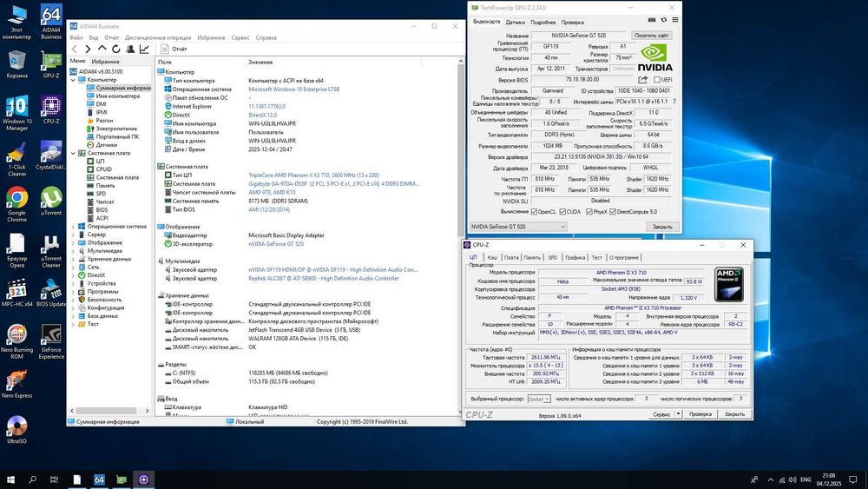The height and width of the screenshot is (489, 868).
Task: Switch to the Датчики tab in GPU-Z
Action: point(516,23)
